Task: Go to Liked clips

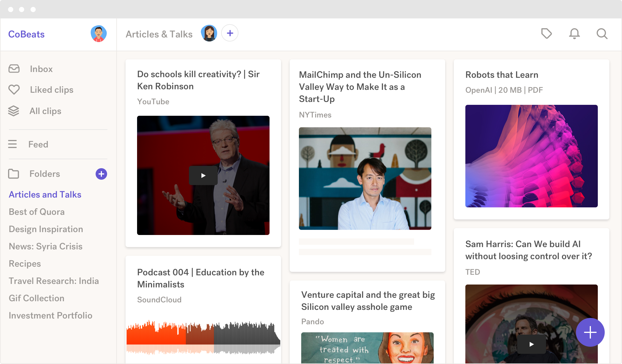Action: coord(52,90)
